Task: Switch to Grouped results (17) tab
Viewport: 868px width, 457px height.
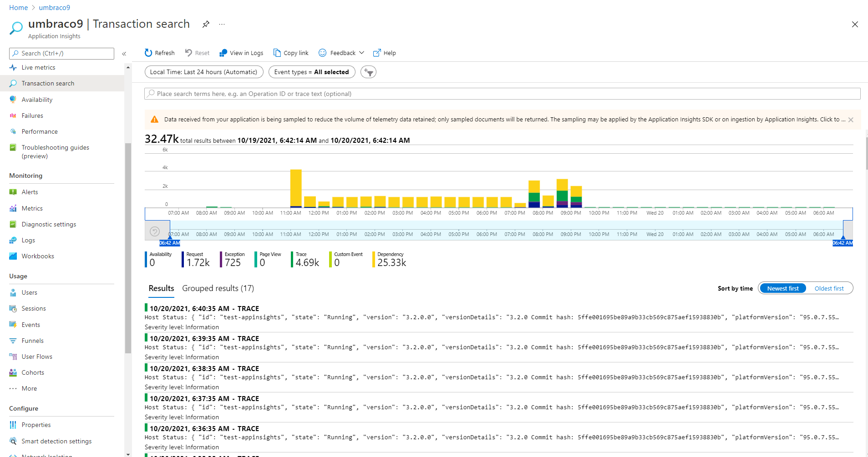Action: tap(218, 288)
